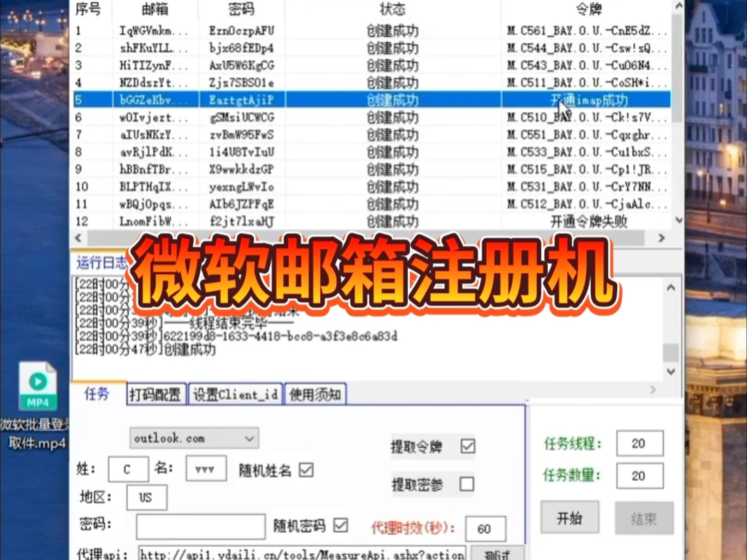Open the outlook.com domain dropdown
Screen dimensions: 747x560
[x=194, y=438]
